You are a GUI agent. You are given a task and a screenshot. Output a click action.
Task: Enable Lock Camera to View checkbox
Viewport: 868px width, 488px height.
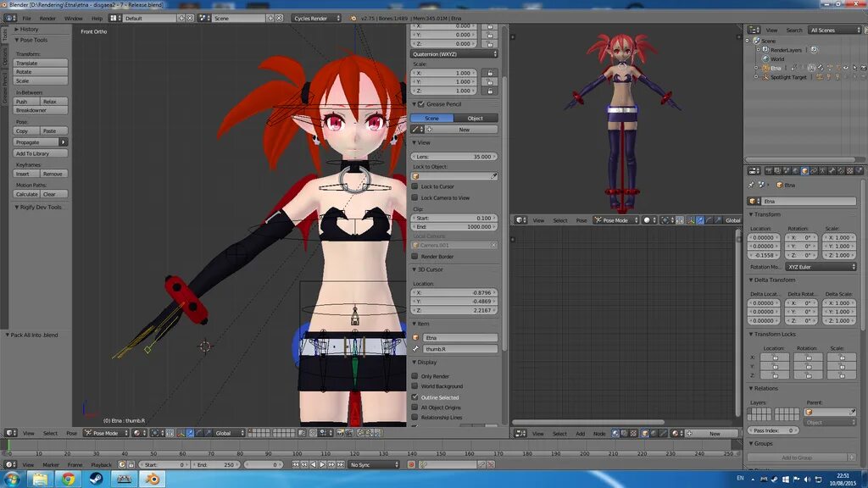415,197
